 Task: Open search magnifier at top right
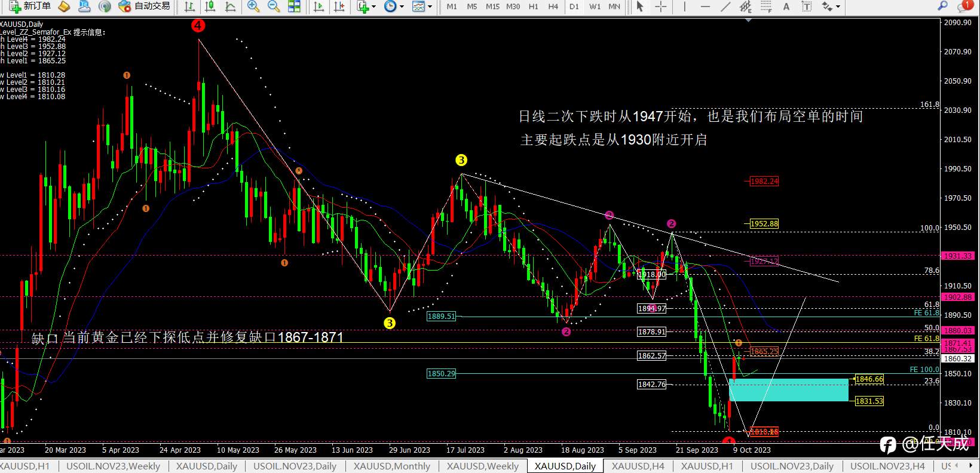click(x=942, y=7)
